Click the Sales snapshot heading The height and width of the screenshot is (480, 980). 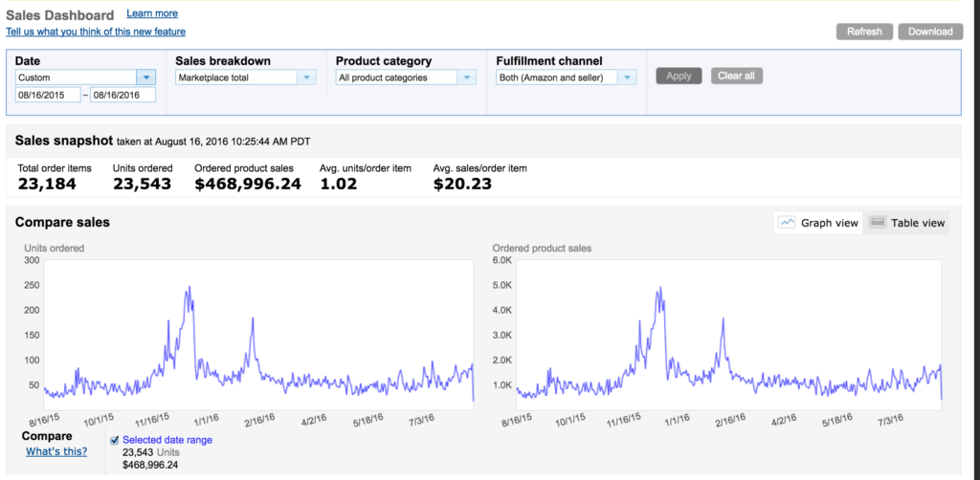(x=64, y=141)
